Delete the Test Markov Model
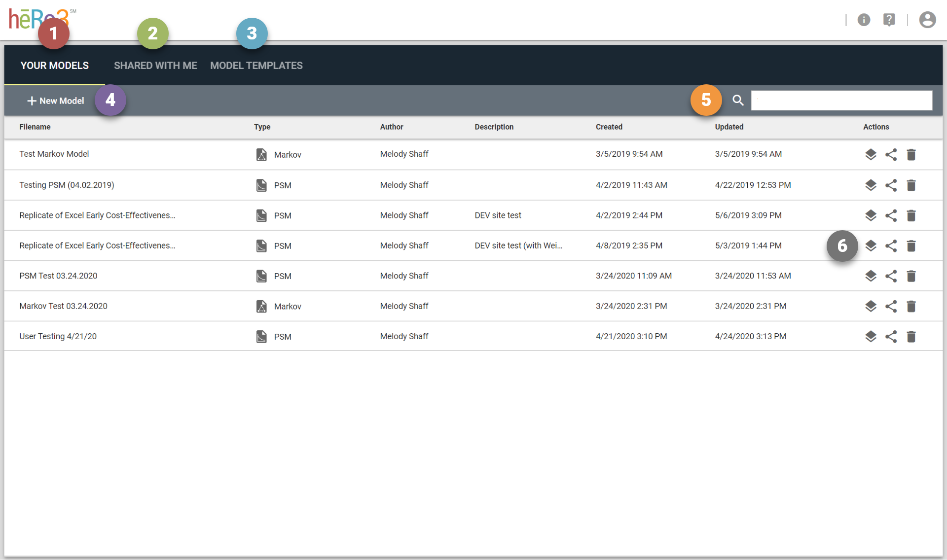 [x=911, y=155]
